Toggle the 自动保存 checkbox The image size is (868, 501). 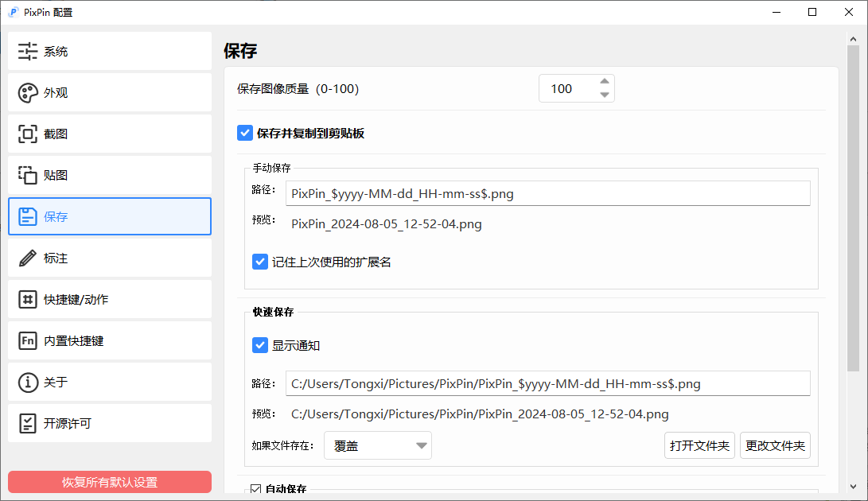coord(255,489)
